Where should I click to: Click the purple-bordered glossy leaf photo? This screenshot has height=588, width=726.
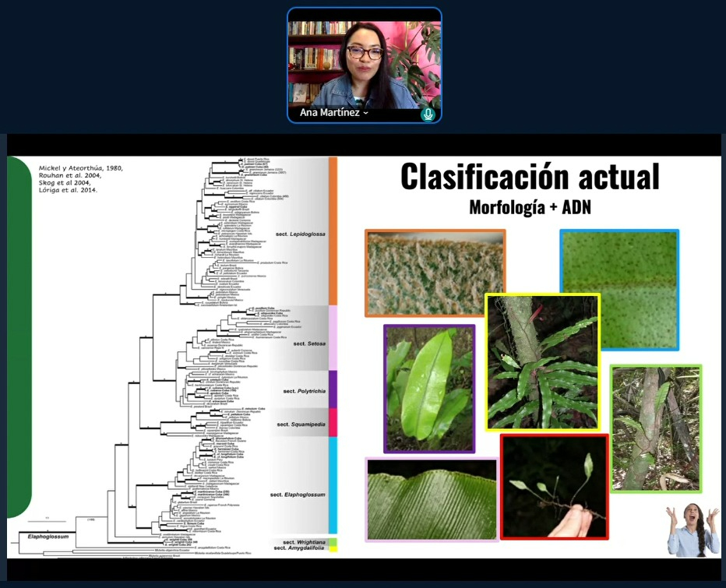(x=428, y=388)
